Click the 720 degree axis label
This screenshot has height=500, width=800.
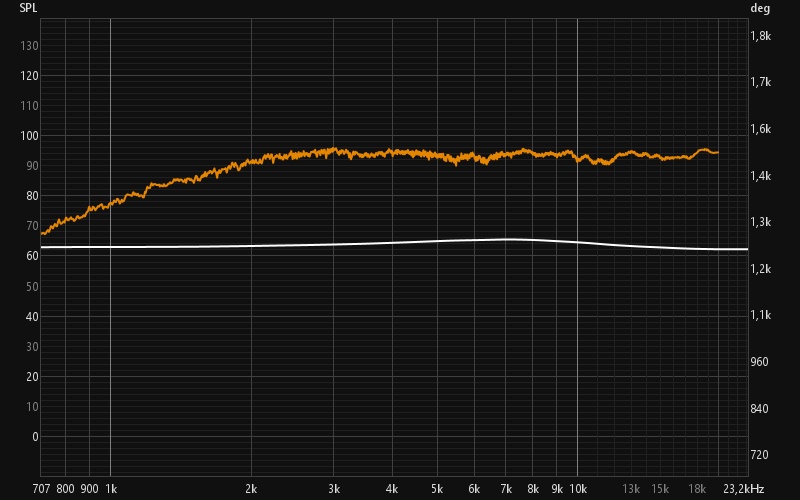pos(759,455)
